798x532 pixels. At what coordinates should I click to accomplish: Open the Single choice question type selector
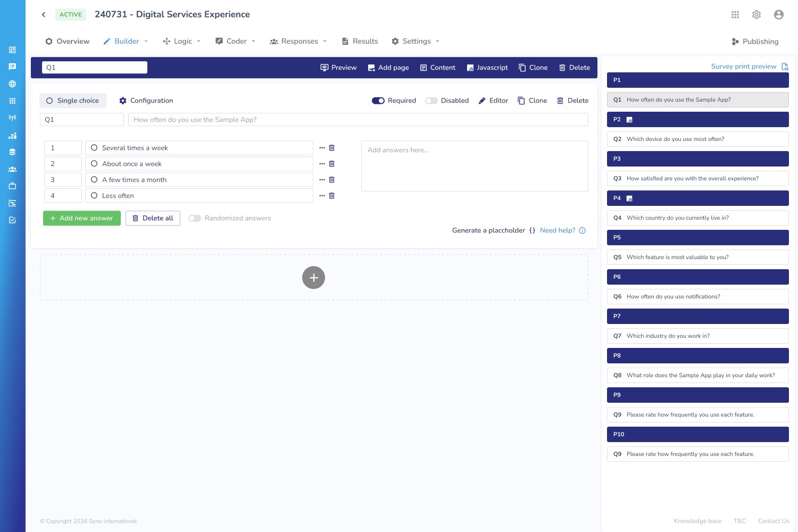tap(73, 101)
